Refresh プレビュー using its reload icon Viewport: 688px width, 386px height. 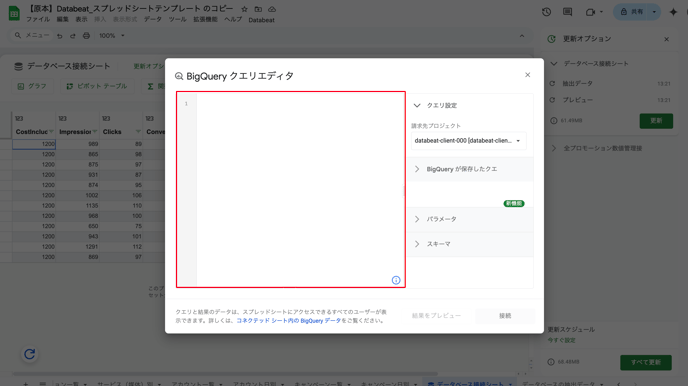552,100
